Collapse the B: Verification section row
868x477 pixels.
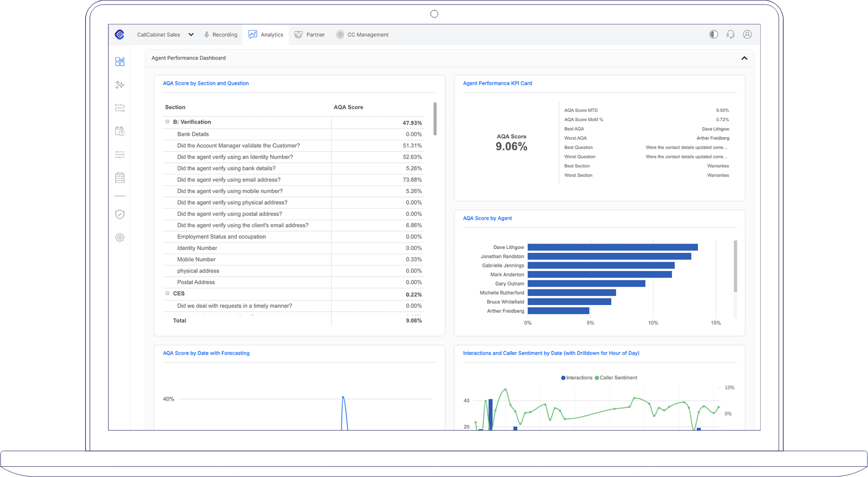click(167, 122)
